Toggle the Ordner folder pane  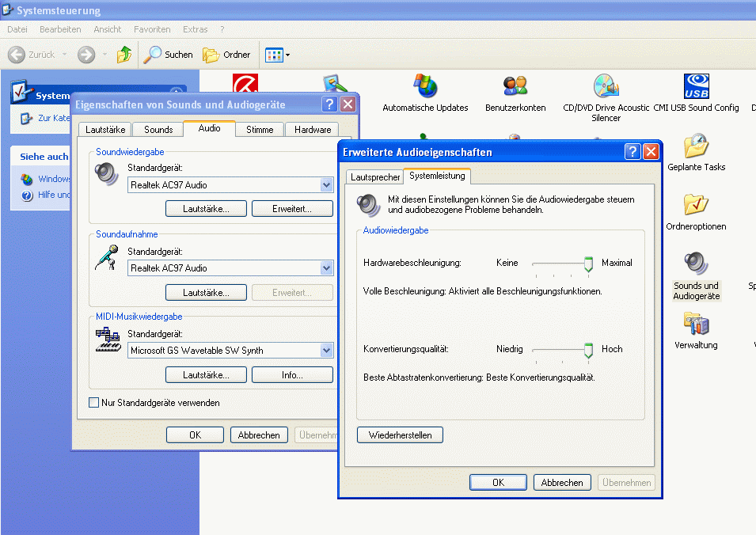coord(226,55)
